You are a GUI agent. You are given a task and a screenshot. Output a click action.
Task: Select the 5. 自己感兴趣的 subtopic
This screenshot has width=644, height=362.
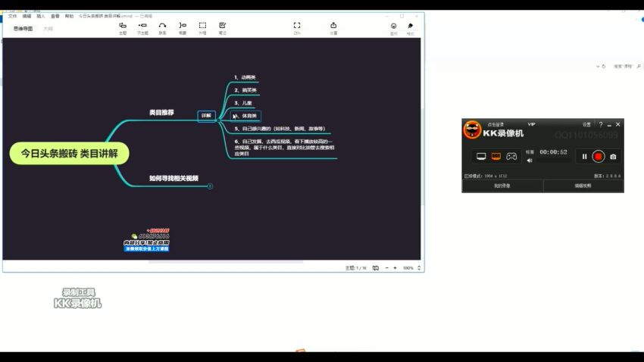point(280,129)
